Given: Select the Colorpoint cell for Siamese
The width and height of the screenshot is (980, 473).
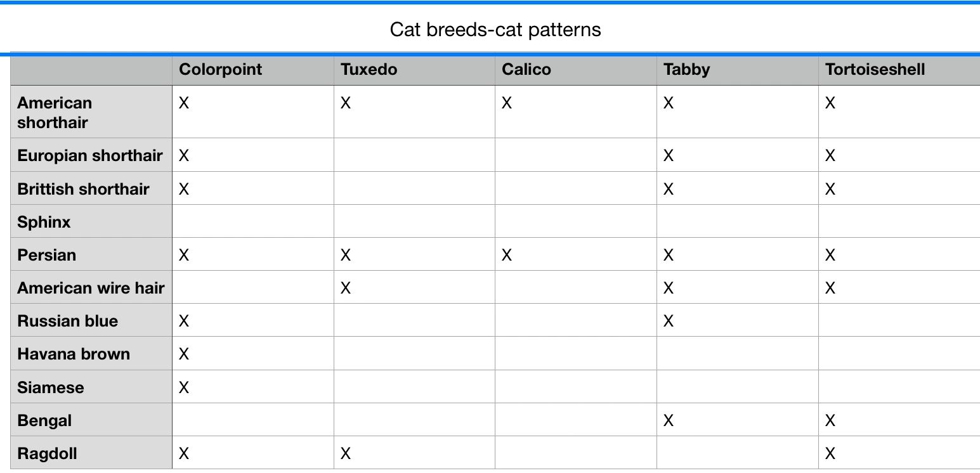Looking at the screenshot, I should 184,387.
